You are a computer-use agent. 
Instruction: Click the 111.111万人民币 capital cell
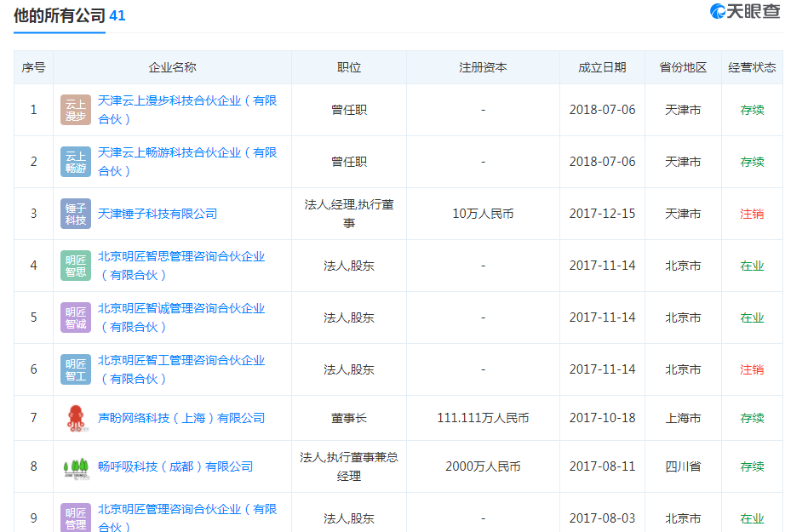point(483,418)
